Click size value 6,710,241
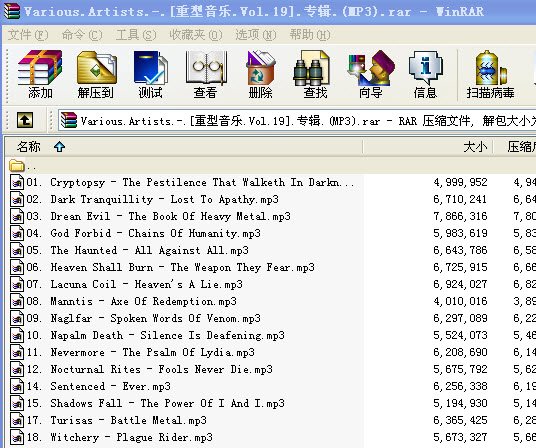 (x=460, y=199)
